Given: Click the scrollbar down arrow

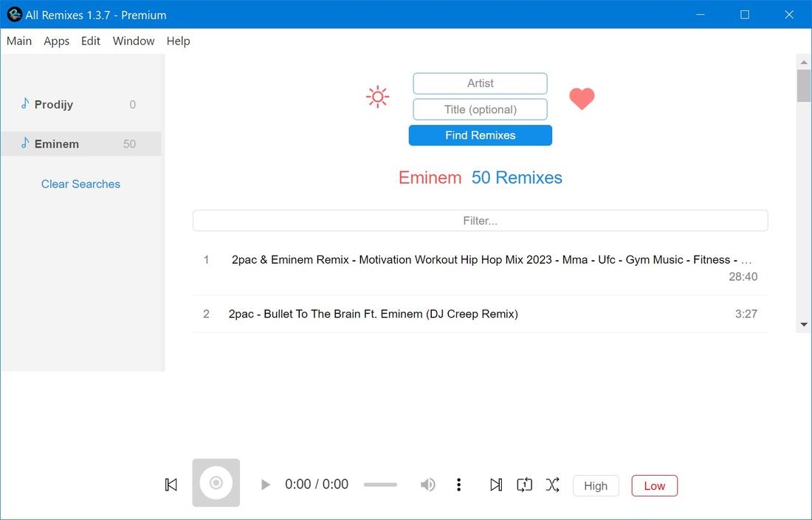Looking at the screenshot, I should (x=804, y=324).
